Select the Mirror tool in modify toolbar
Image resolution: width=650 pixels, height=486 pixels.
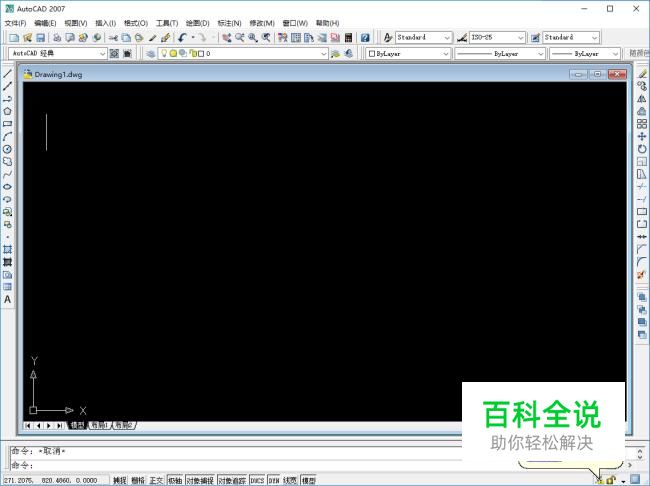pos(642,99)
